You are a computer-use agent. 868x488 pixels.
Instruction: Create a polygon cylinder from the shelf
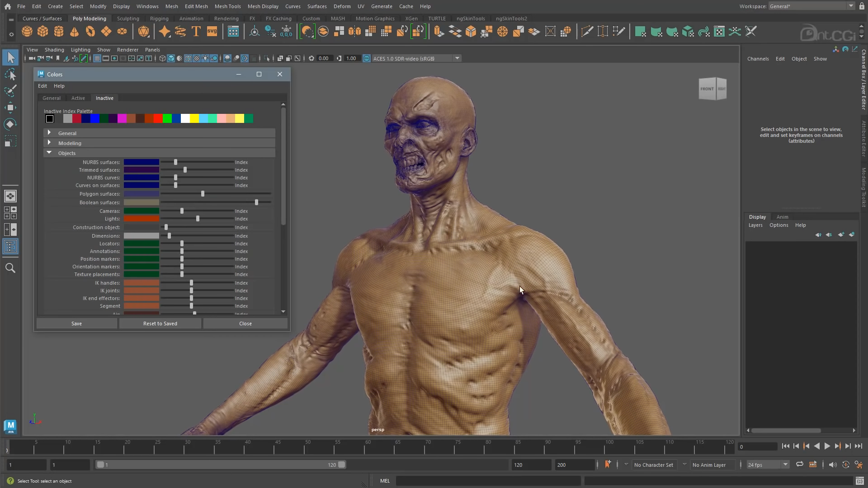[x=59, y=32]
